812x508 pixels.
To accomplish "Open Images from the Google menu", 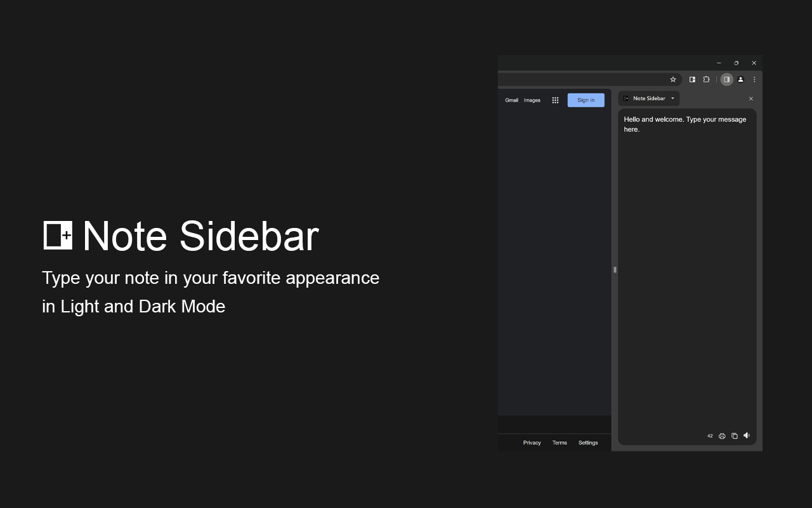I will click(x=532, y=100).
